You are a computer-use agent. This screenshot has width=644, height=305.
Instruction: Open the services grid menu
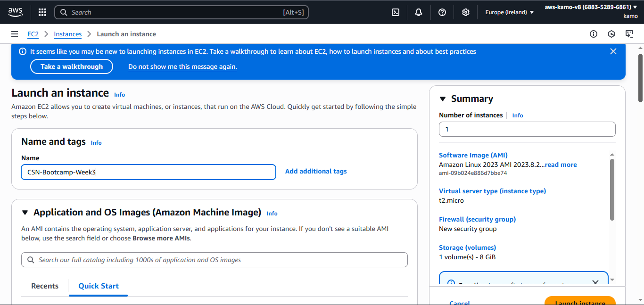pos(42,12)
